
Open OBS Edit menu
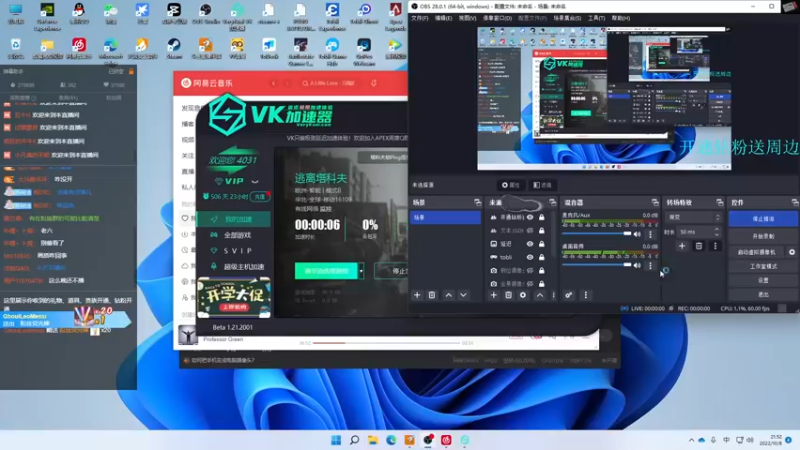click(443, 18)
